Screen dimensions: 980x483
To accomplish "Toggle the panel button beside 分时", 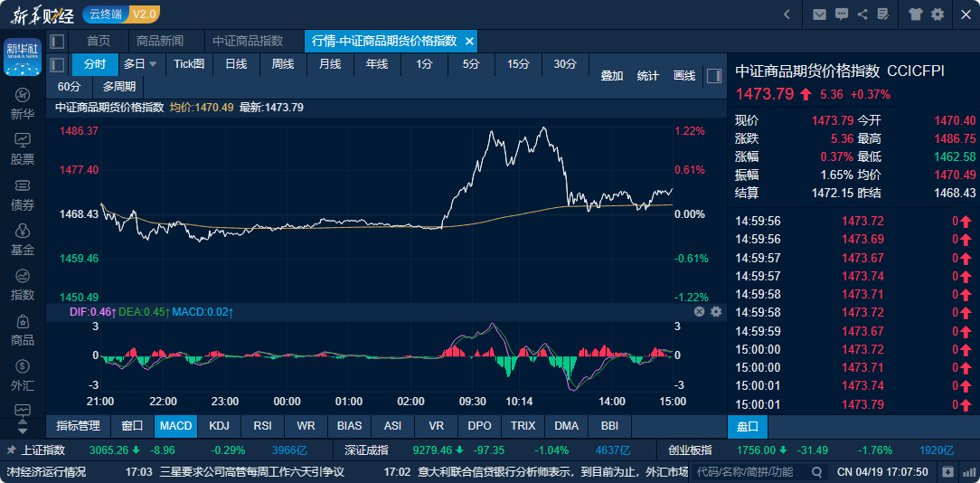I will [57, 64].
